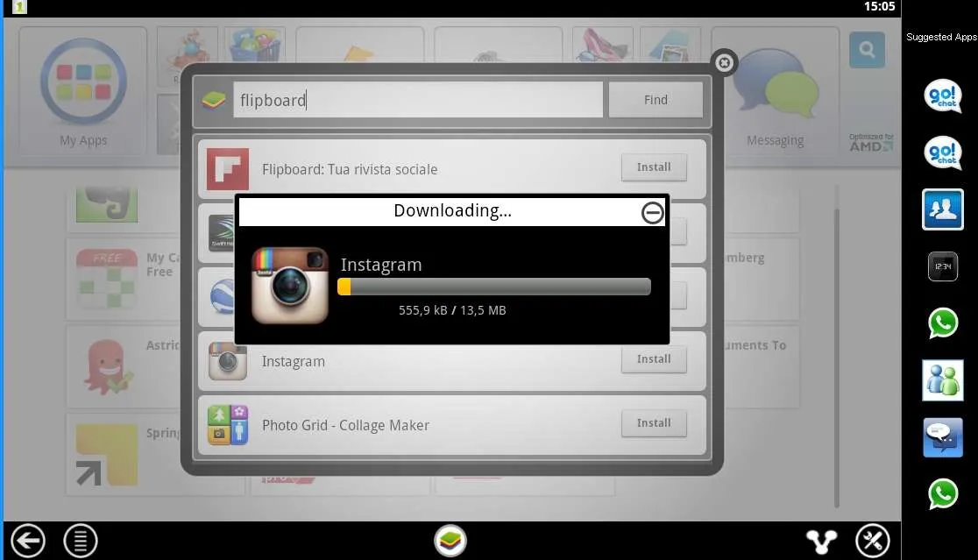Click the Find button
Screen dimensions: 978x560
tap(656, 100)
